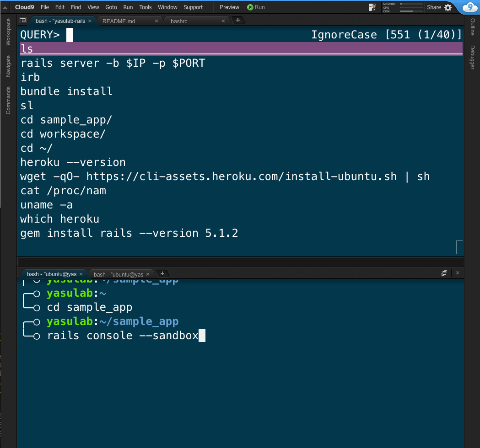
Task: Select the 'cat /proc/nam' history entry
Action: [63, 191]
